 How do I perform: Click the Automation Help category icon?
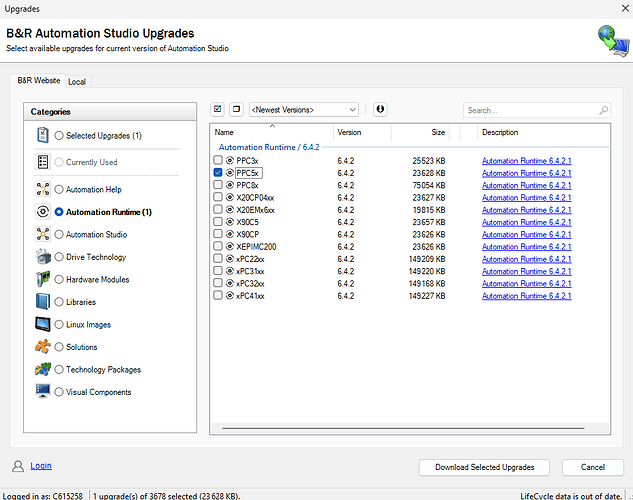(43, 189)
